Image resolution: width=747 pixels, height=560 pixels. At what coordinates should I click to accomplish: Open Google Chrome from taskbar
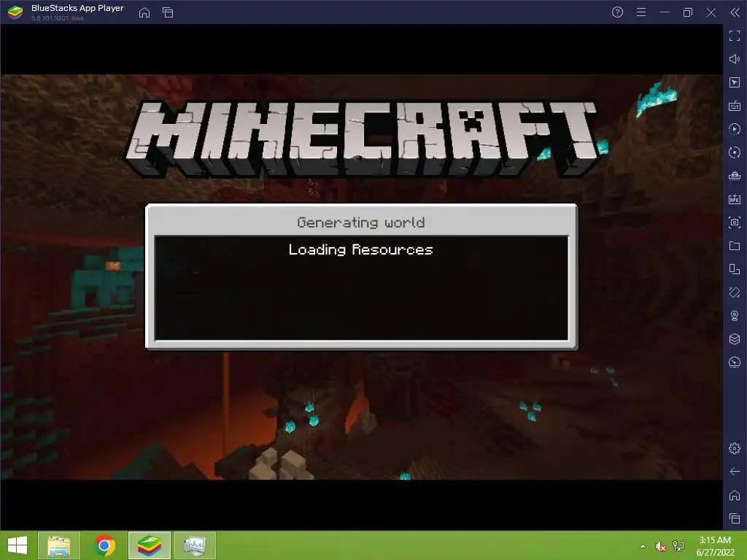(x=104, y=545)
